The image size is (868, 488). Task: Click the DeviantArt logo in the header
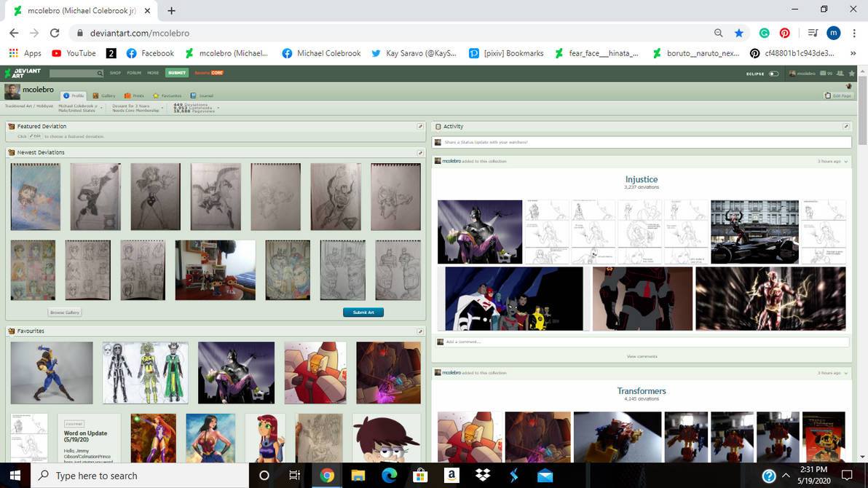point(23,73)
